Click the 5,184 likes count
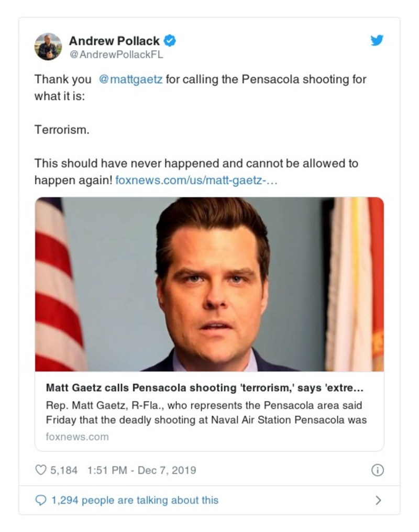 63,470
